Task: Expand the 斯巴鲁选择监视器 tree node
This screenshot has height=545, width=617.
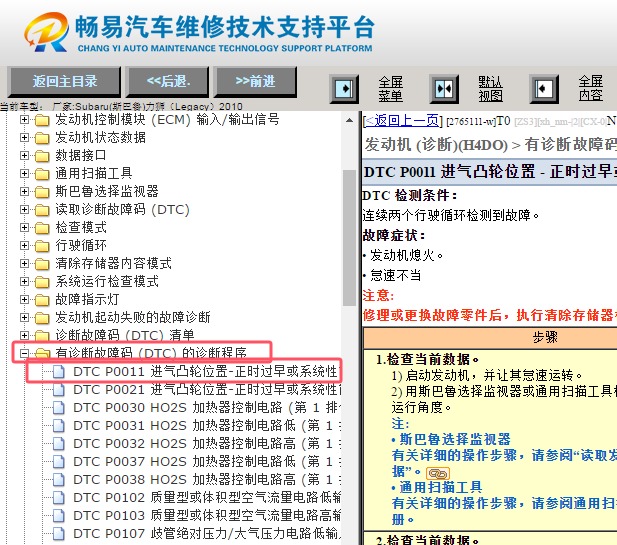Action: pos(24,191)
